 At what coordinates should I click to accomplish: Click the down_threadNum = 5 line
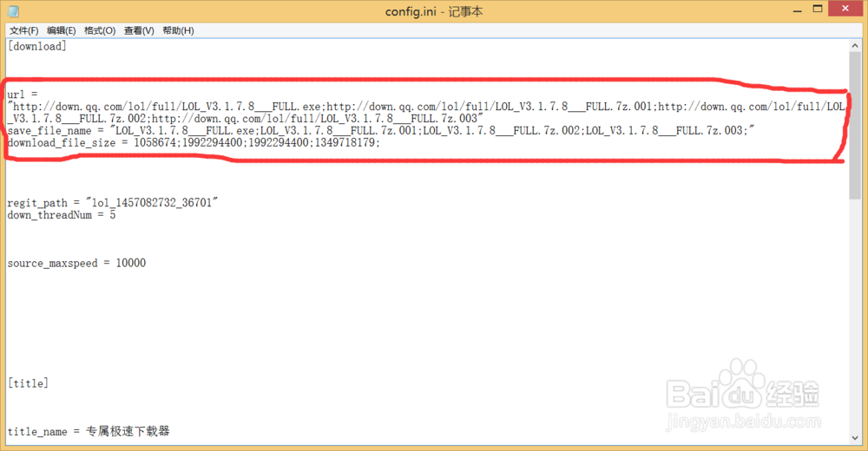tap(62, 215)
